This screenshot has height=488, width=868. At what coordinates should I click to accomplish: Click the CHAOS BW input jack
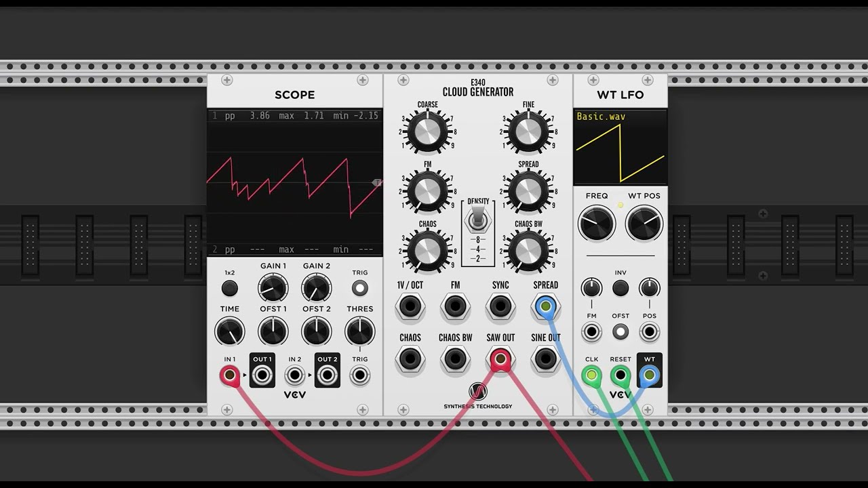455,359
